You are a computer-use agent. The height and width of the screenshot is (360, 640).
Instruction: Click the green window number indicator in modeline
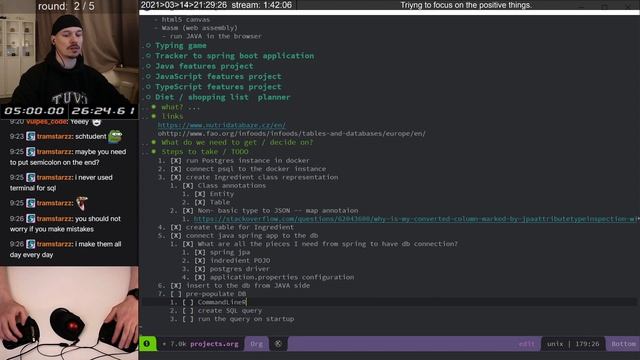147,344
